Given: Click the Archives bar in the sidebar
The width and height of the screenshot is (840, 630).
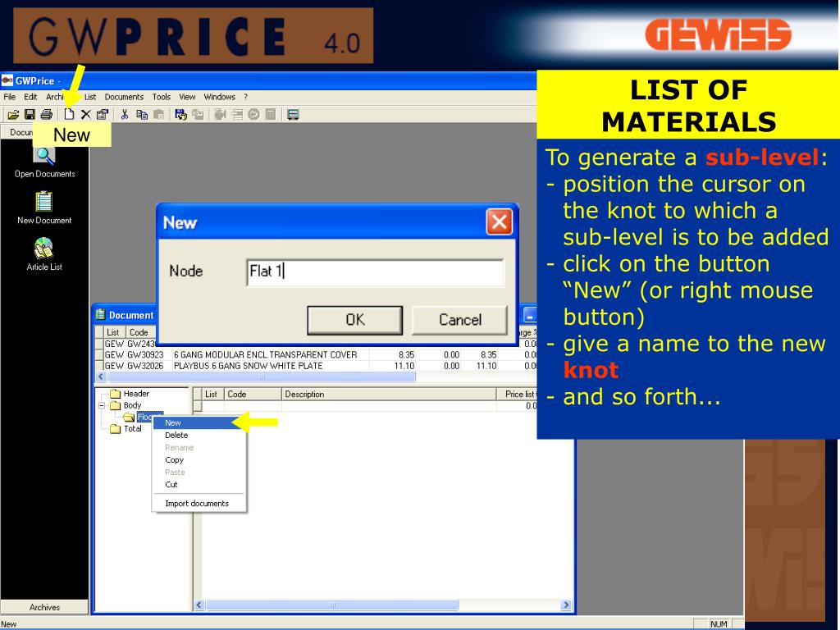Looking at the screenshot, I should coord(44,607).
